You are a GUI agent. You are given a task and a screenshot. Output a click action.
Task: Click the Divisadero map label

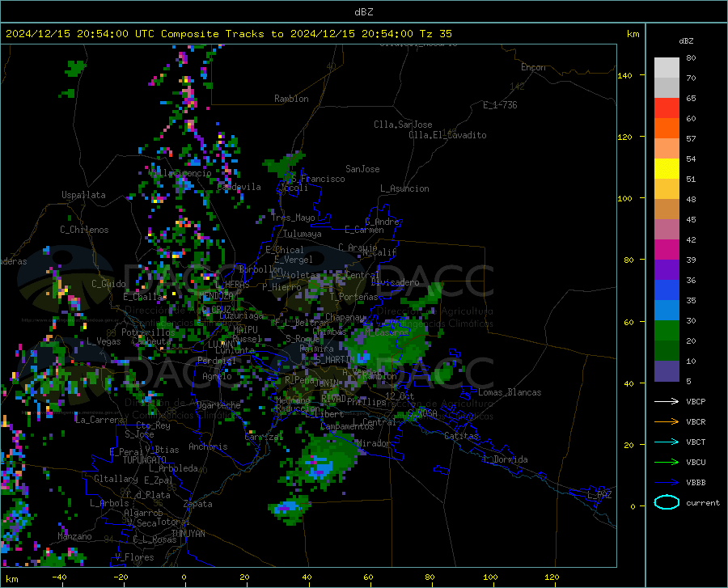point(395,282)
